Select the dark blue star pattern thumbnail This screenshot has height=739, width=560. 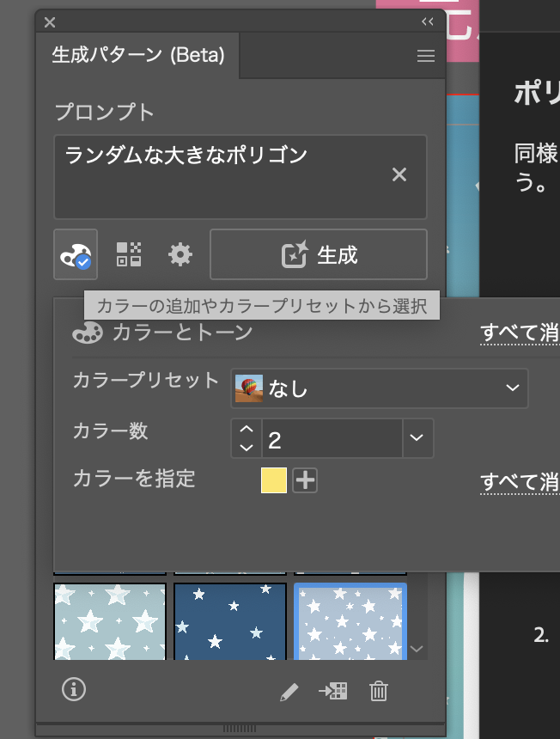[229, 622]
